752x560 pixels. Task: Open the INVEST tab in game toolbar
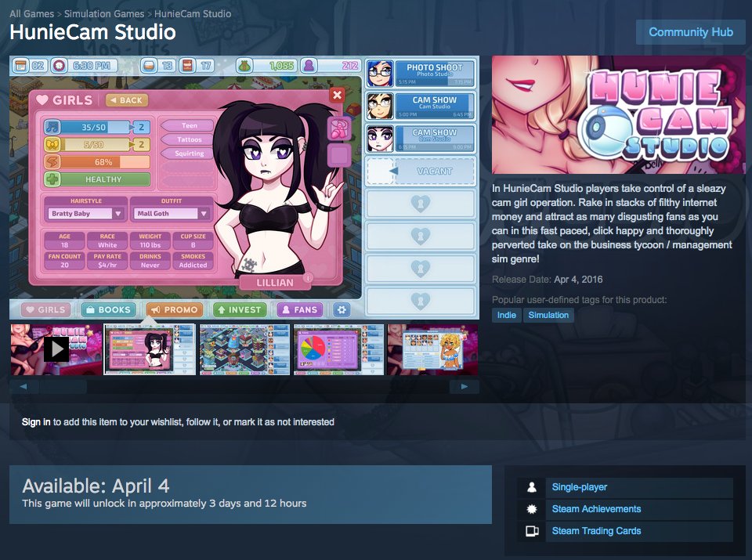point(240,309)
